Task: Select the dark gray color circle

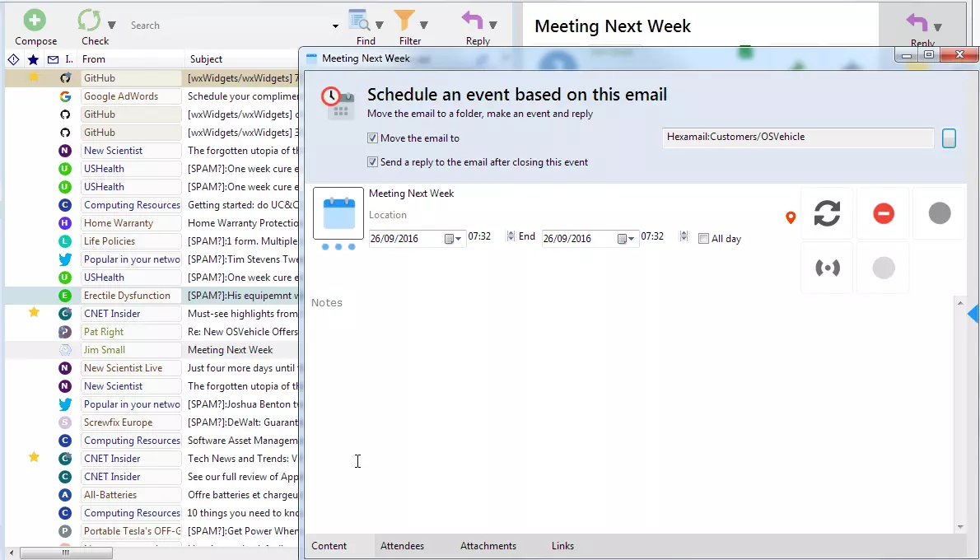Action: (x=939, y=213)
